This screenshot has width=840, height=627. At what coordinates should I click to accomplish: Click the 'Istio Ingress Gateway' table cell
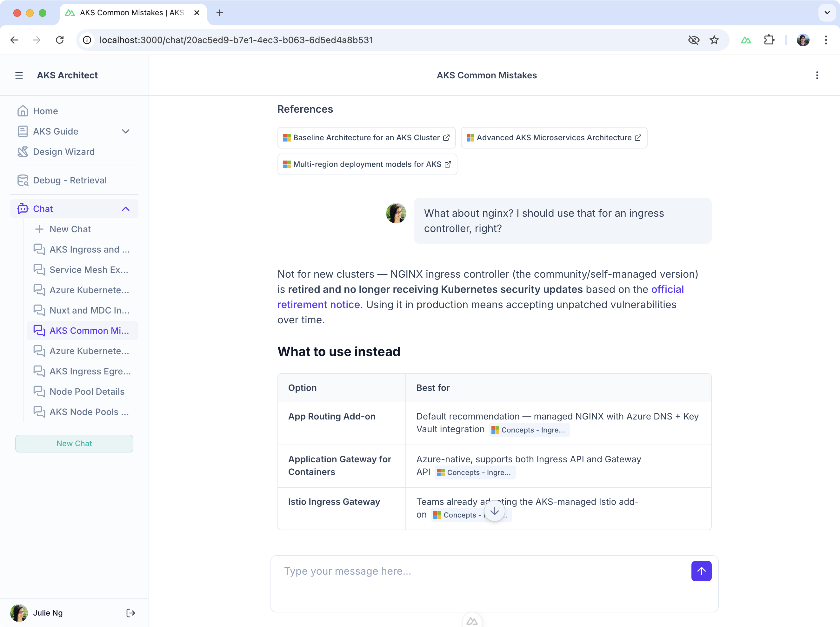tap(342, 509)
